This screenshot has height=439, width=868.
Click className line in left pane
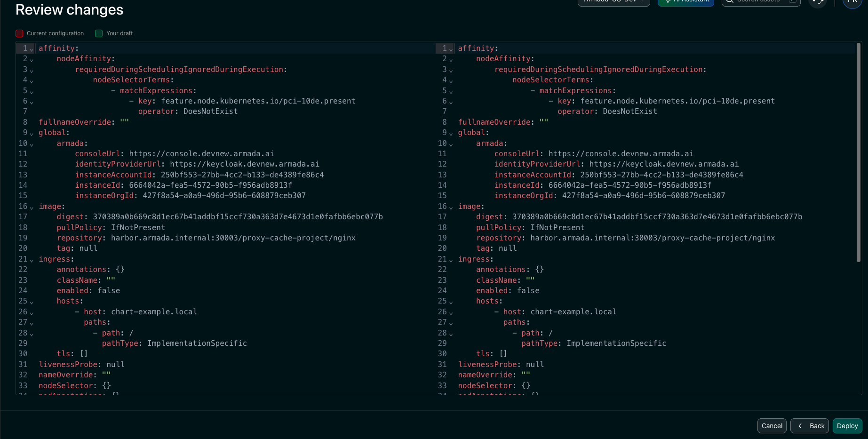pyautogui.click(x=86, y=280)
